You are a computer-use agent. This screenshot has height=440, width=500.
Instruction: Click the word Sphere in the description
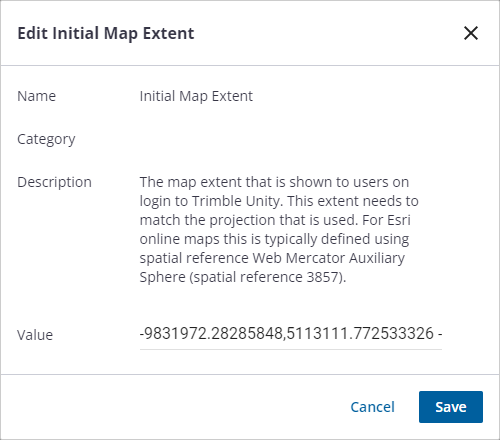pos(162,277)
